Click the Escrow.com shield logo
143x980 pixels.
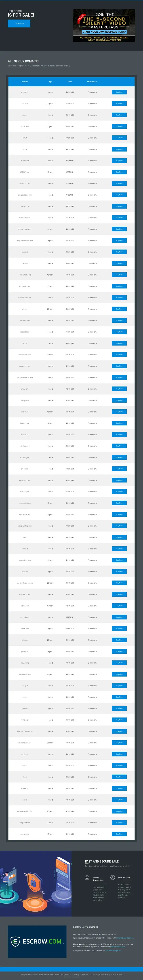pyautogui.click(x=15, y=942)
